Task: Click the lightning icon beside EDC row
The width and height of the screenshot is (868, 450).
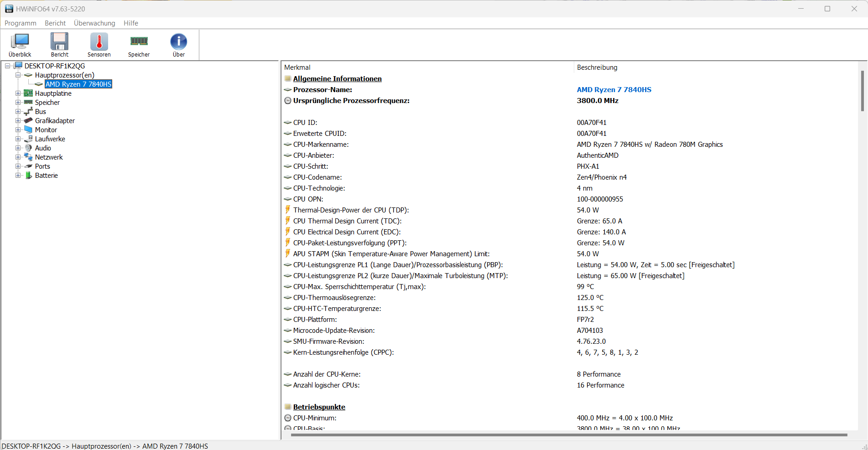Action: [288, 232]
